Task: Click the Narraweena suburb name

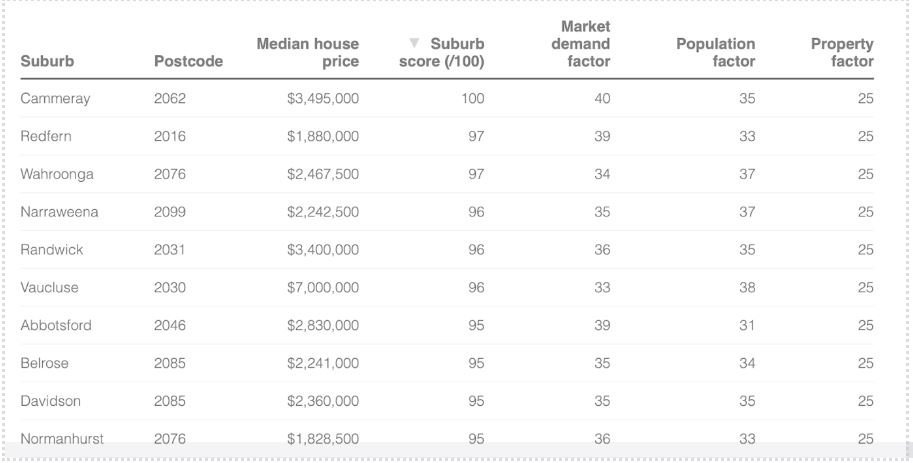Action: click(x=59, y=212)
